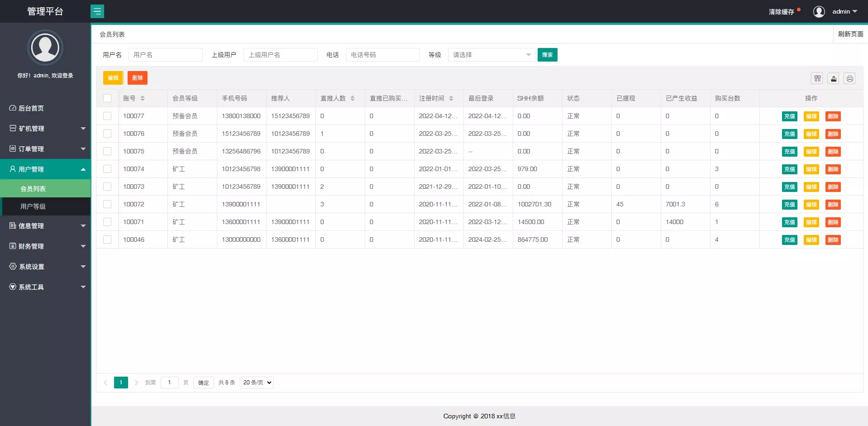Change page size with the 20条/页 selector
Screen dimensions: 868x426
256,382
